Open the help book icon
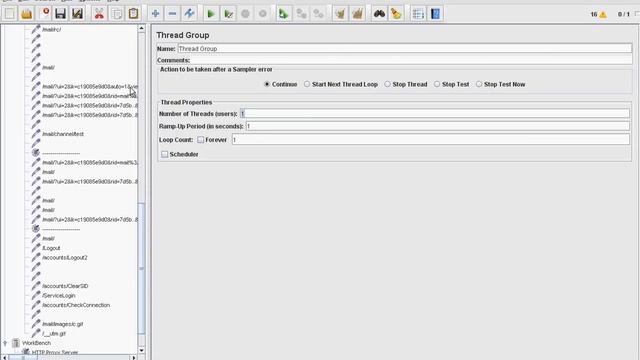This screenshot has width=640, height=360. click(436, 14)
